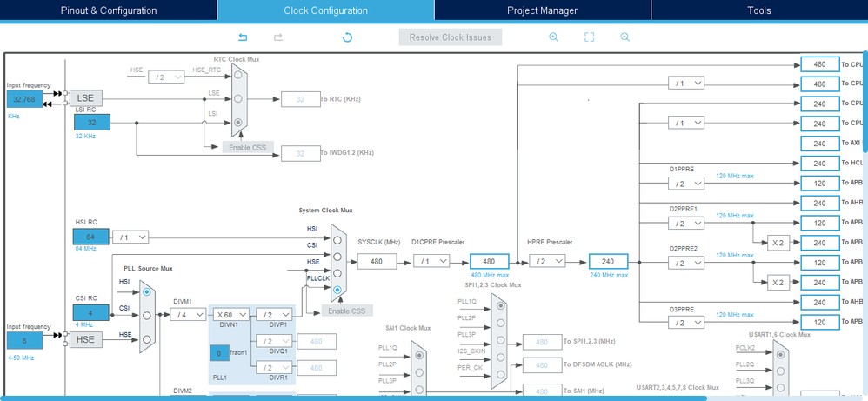Zoom in on the clock diagram
The height and width of the screenshot is (401, 868).
553,37
